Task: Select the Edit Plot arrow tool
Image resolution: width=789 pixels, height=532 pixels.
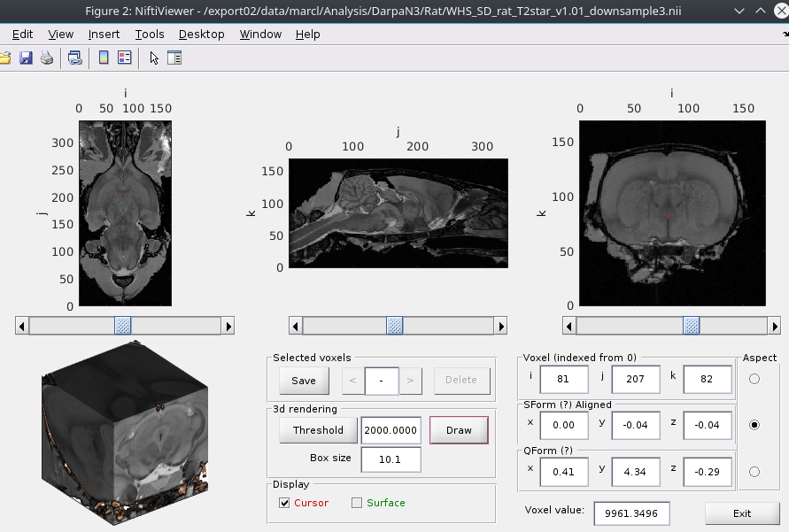Action: coord(153,57)
